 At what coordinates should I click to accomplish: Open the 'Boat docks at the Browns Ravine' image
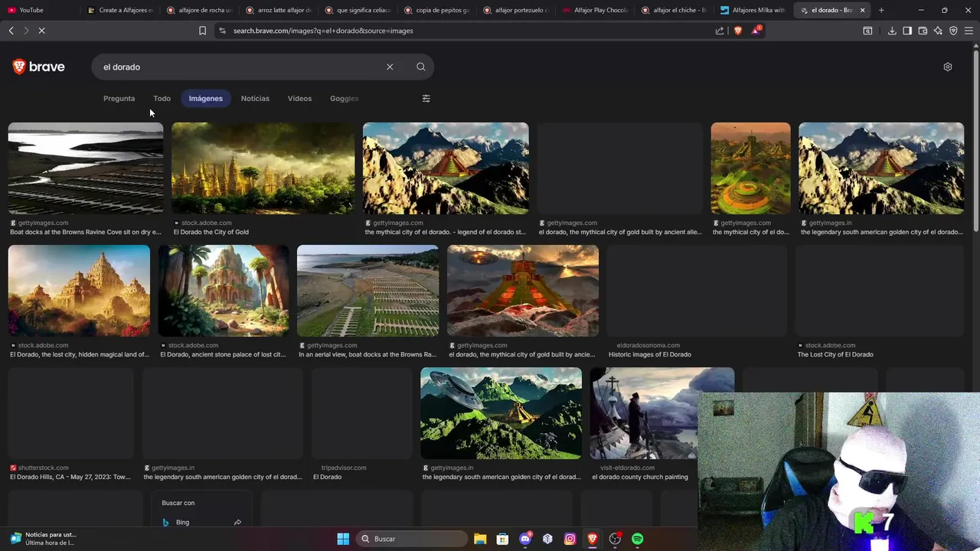[86, 168]
